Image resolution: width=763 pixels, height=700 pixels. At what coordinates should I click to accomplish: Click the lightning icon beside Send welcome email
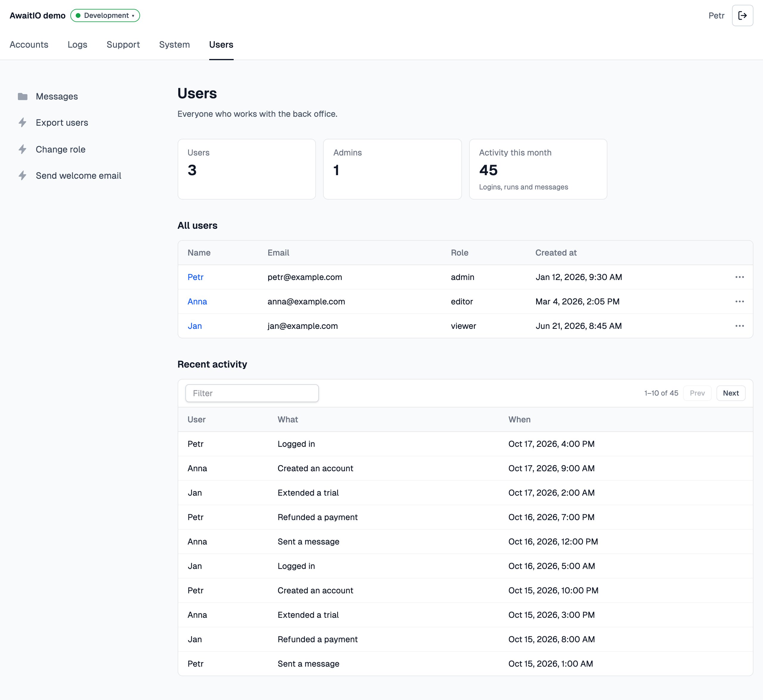click(23, 176)
